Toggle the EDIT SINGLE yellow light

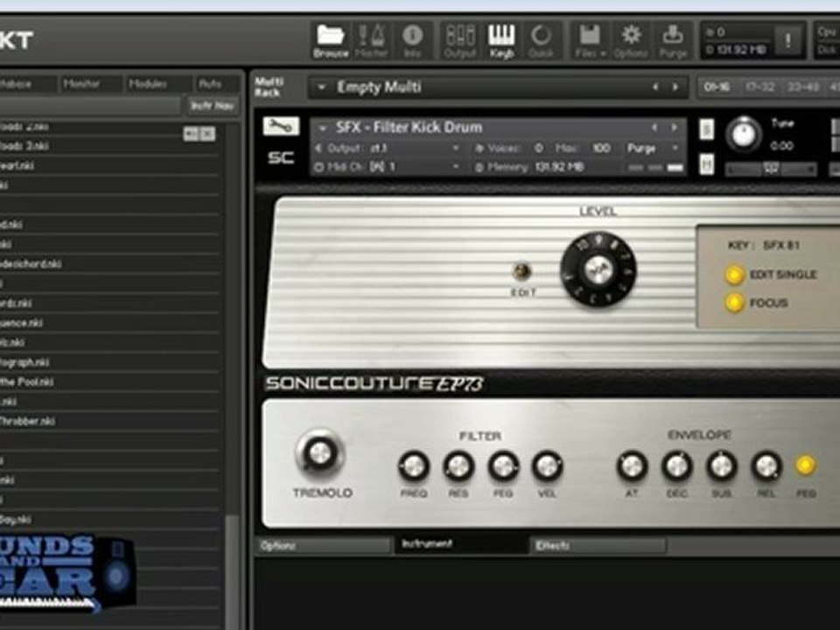pos(734,275)
